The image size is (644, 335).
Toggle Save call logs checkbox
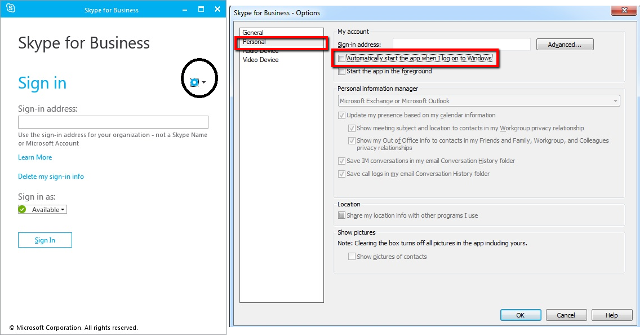341,174
